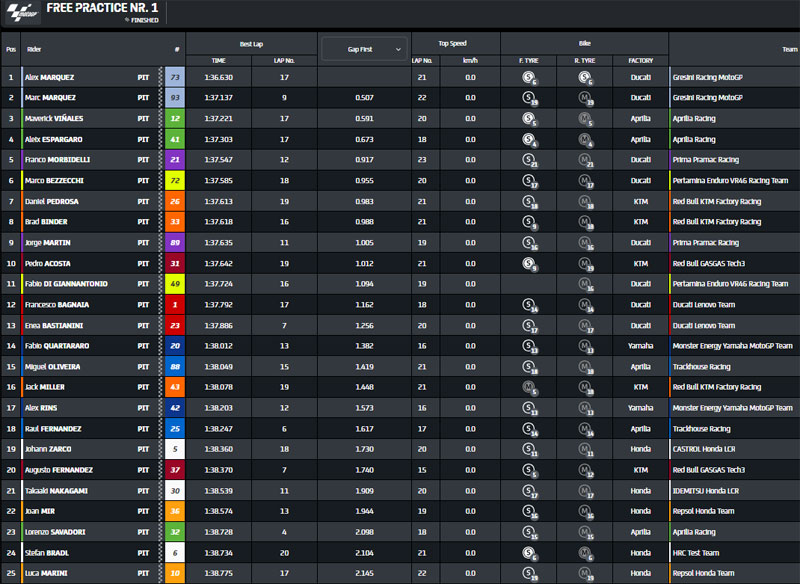Click the Best Lap column header
The height and width of the screenshot is (584, 800).
click(252, 44)
